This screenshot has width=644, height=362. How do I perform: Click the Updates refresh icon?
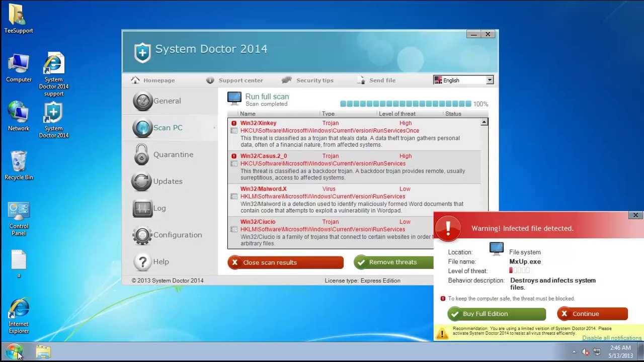click(x=142, y=182)
